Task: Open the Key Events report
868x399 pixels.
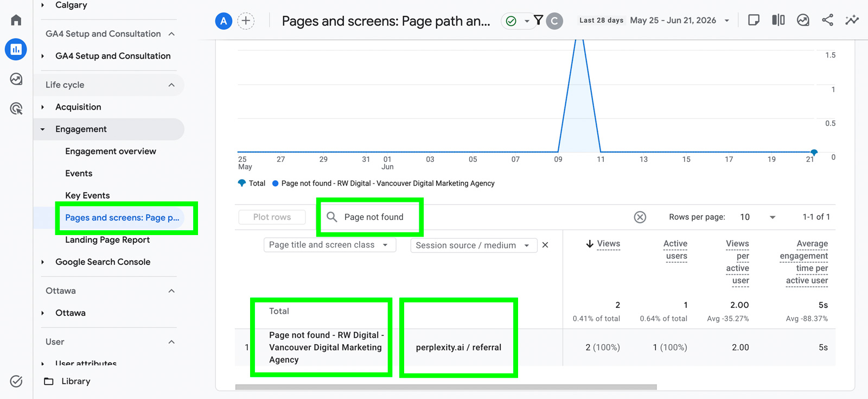Action: (x=87, y=195)
